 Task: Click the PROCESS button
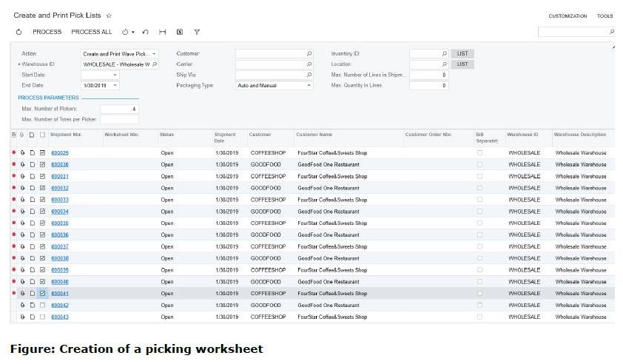click(47, 32)
